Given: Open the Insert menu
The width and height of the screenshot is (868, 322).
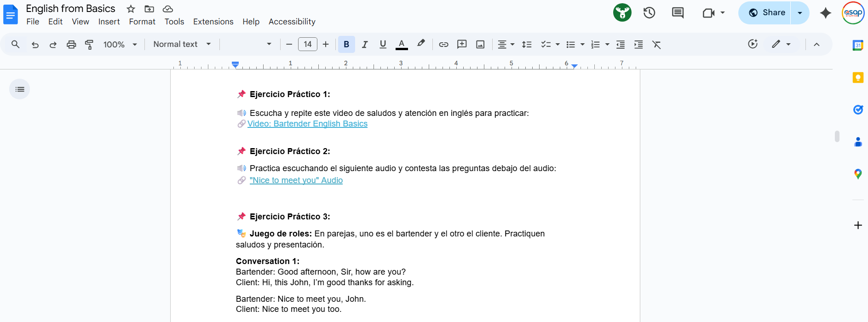Looking at the screenshot, I should (109, 22).
